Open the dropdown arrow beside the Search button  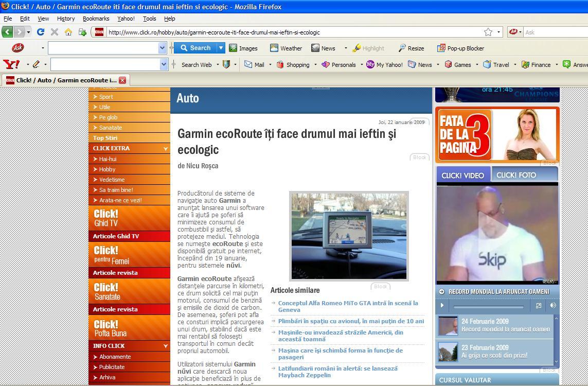(x=221, y=48)
